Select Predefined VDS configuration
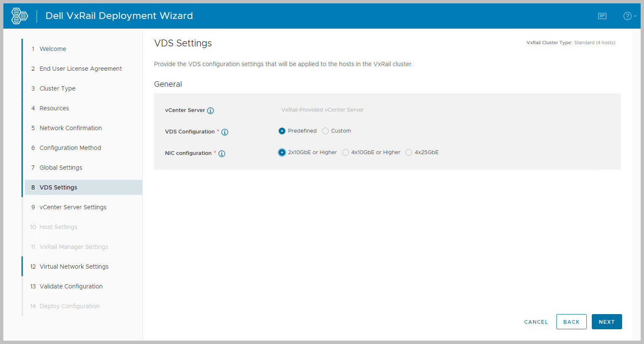 click(x=282, y=131)
